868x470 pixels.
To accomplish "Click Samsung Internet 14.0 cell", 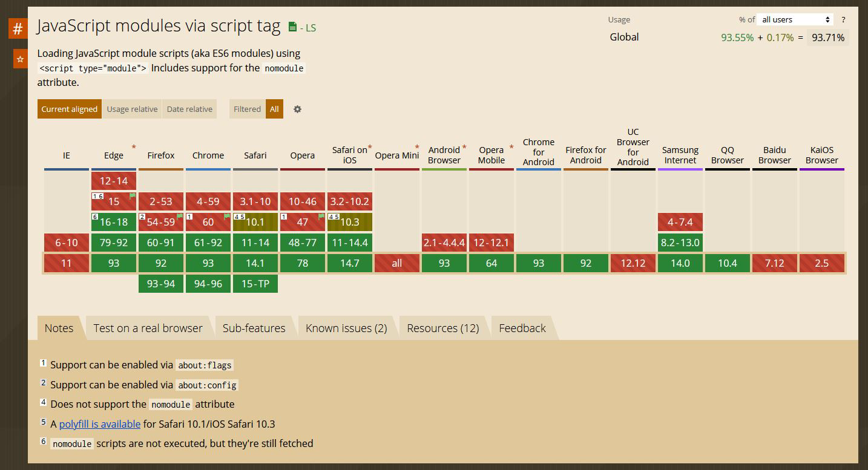I will pyautogui.click(x=680, y=263).
